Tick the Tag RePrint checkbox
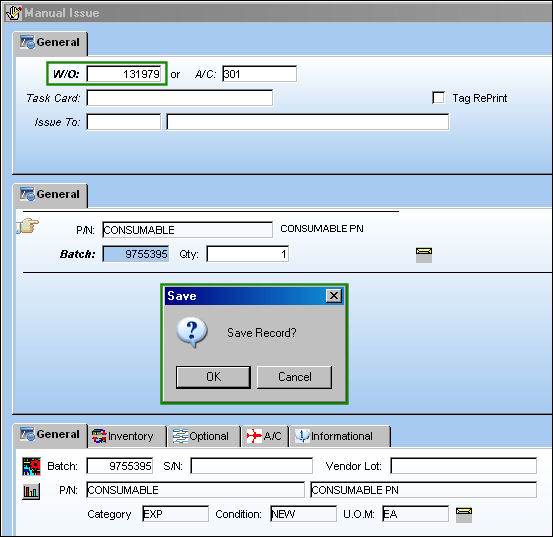This screenshot has height=537, width=553. (x=438, y=98)
